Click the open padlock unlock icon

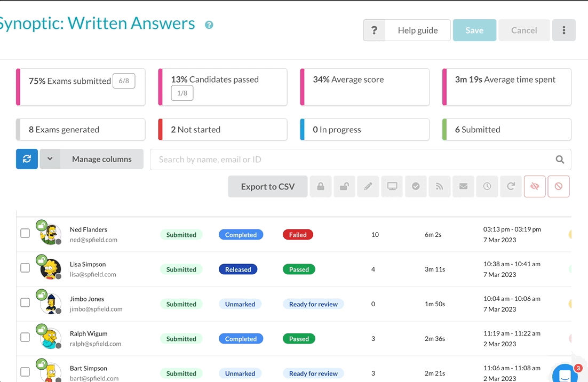[345, 187]
